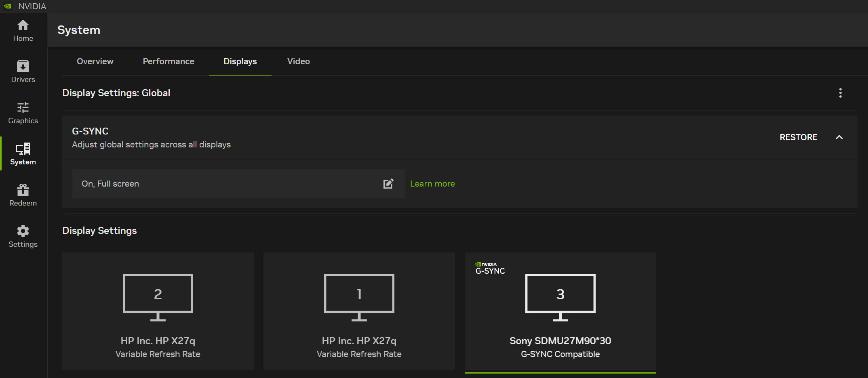Click the RESTORE button for G-SYNC
The width and height of the screenshot is (868, 378).
pyautogui.click(x=798, y=137)
